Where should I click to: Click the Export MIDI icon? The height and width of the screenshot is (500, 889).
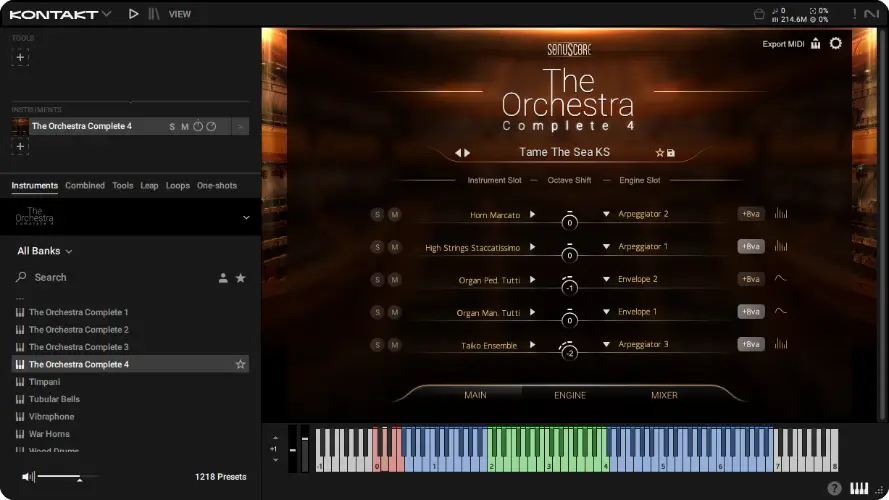tap(815, 43)
